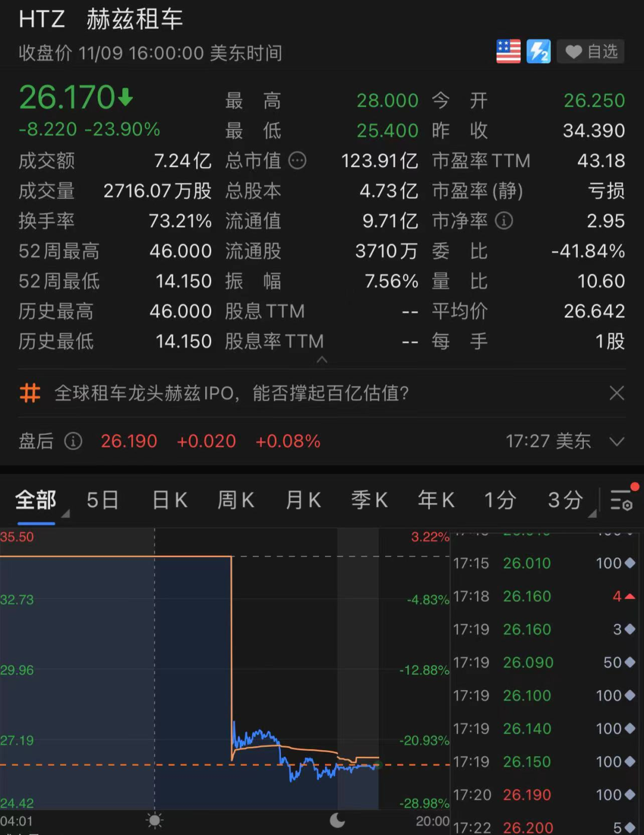Tap the 总市值 123.91亿 value
Screen dimensions: 644x835
tap(379, 160)
